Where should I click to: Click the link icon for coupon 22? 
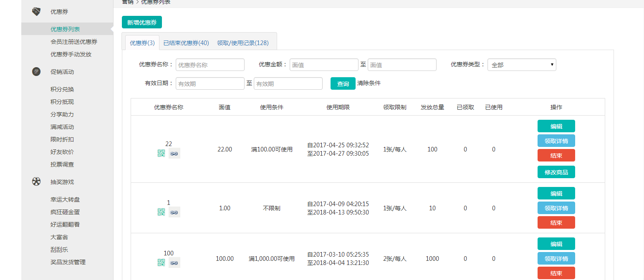pos(174,154)
